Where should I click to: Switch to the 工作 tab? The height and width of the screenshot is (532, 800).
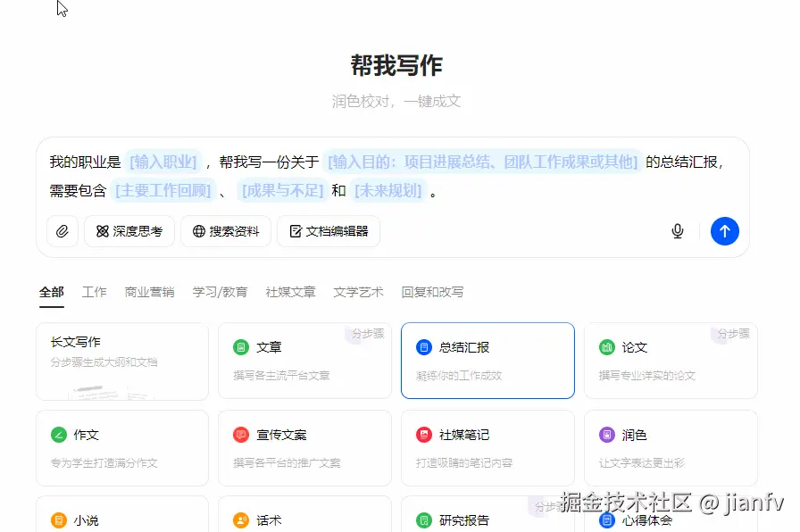pos(95,292)
